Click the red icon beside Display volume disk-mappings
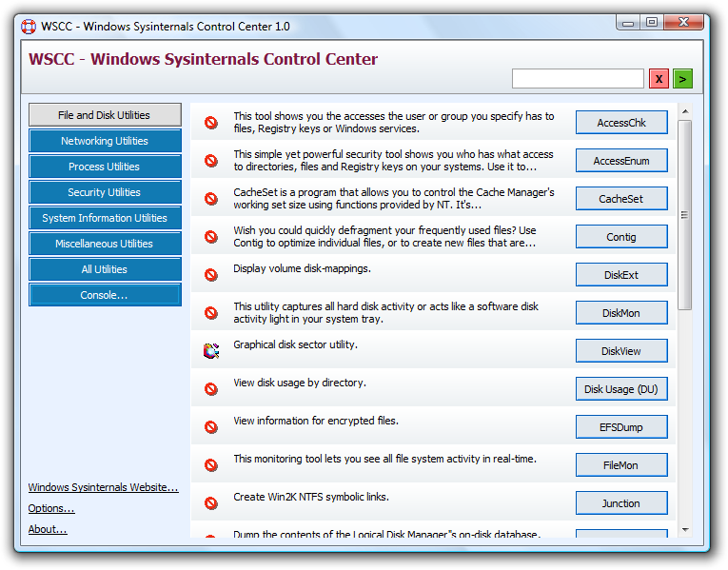Screen dimensions: 728x570 (211, 275)
